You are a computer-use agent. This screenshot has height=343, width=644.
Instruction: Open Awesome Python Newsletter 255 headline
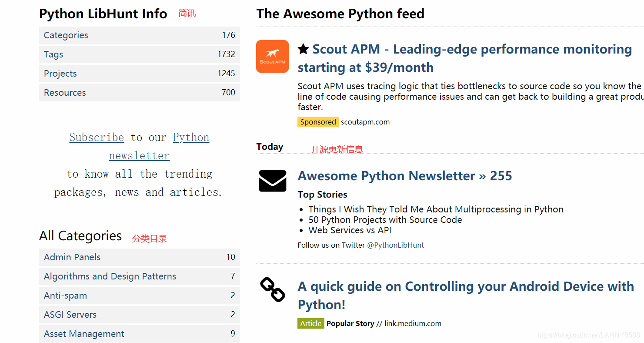[405, 176]
